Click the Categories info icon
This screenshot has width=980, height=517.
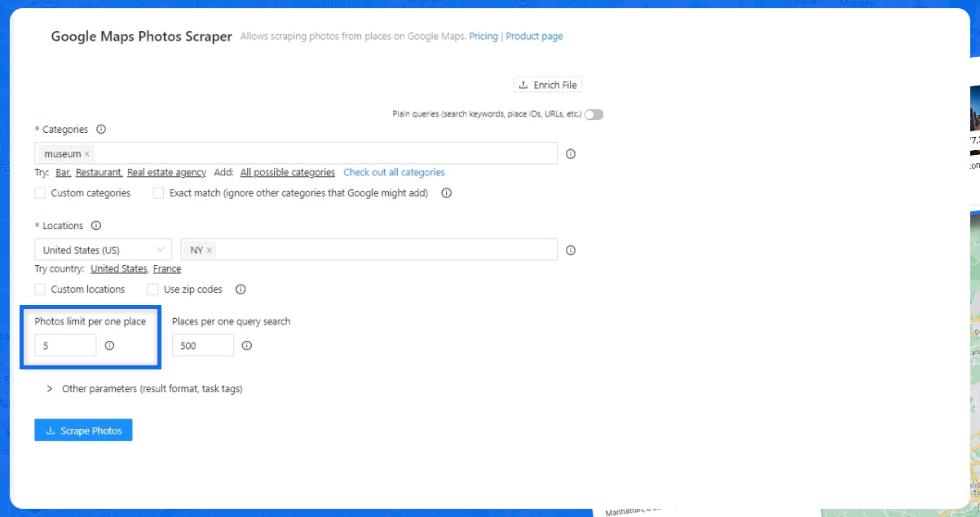click(x=100, y=129)
